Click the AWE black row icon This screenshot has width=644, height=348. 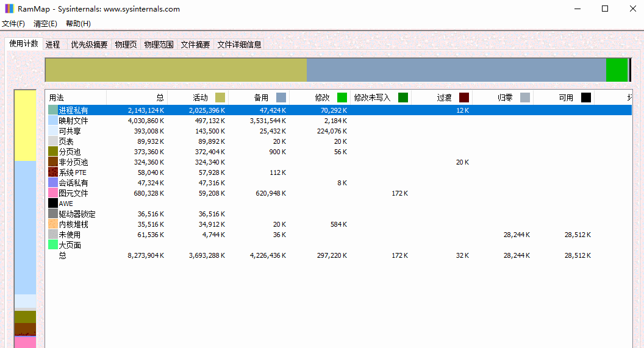click(53, 204)
